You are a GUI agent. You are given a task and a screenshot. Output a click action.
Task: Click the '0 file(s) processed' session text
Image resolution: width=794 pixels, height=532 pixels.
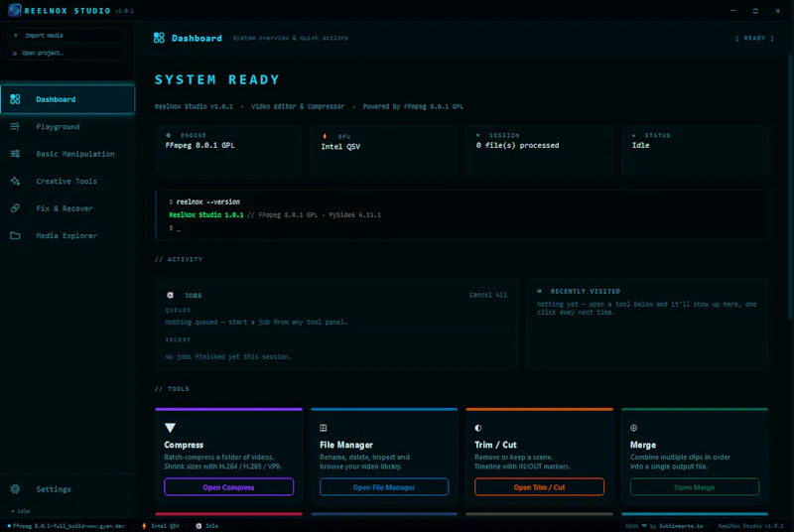[517, 145]
